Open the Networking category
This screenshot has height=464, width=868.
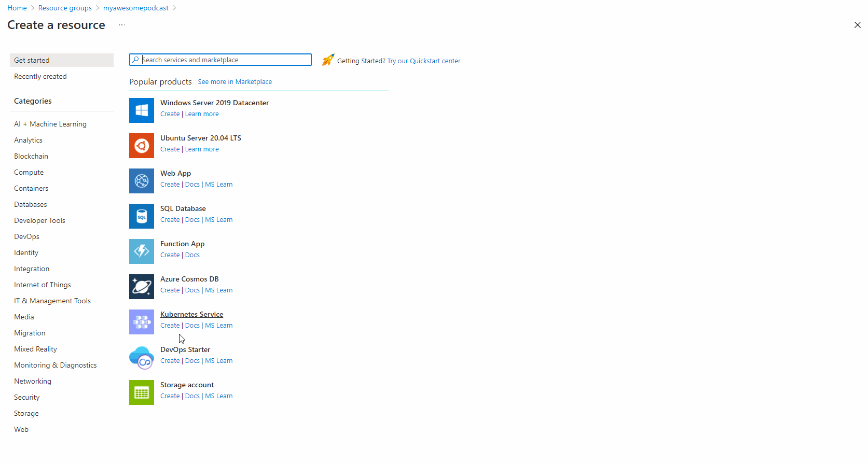coord(33,381)
